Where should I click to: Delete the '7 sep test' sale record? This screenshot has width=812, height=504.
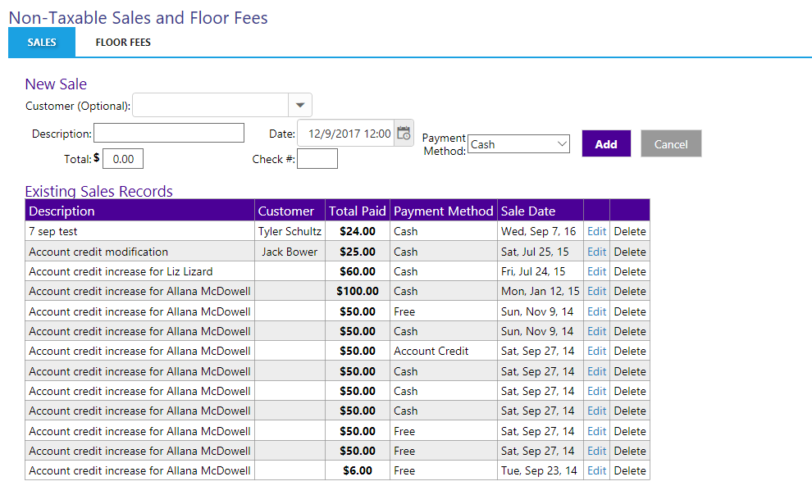(630, 231)
